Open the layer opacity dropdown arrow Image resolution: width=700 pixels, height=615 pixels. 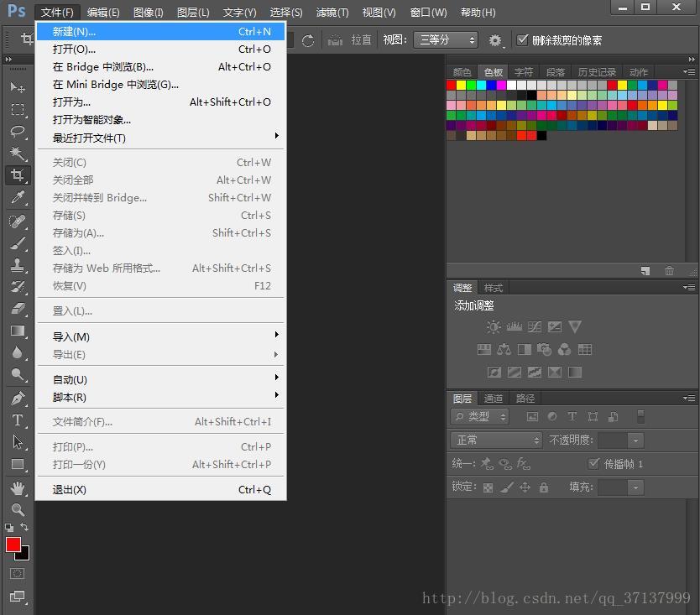click(x=635, y=440)
